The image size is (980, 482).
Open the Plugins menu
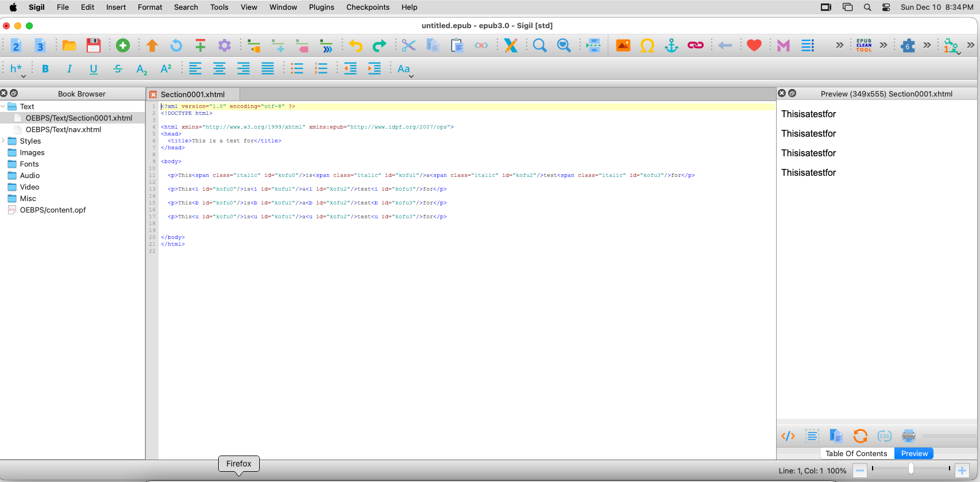[x=322, y=7]
